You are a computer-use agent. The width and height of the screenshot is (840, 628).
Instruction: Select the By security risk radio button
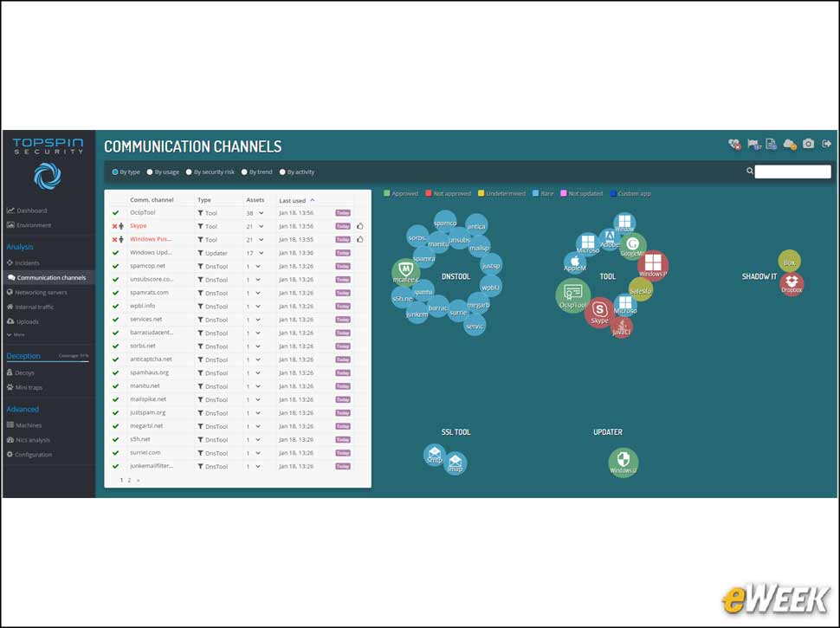click(189, 172)
